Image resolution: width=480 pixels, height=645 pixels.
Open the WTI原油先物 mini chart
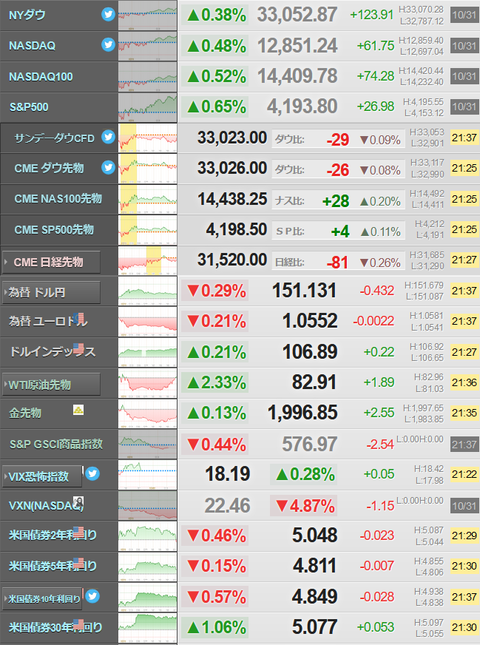pyautogui.click(x=148, y=383)
